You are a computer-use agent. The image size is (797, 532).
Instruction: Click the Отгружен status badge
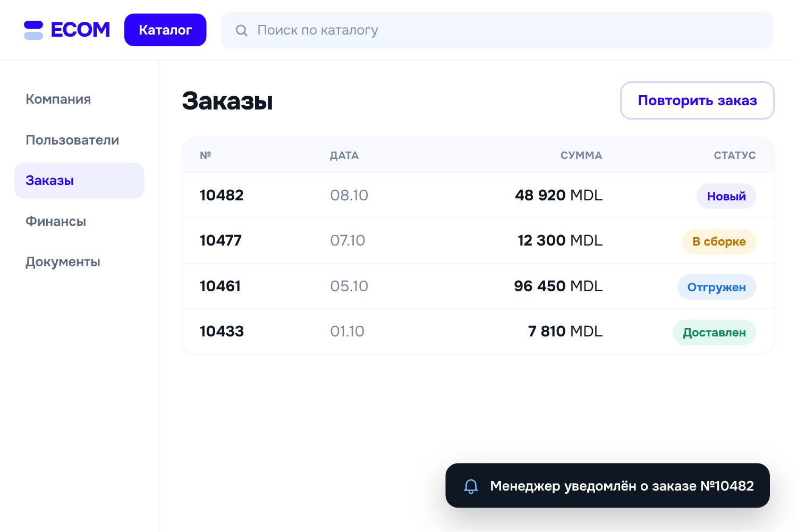(x=717, y=287)
